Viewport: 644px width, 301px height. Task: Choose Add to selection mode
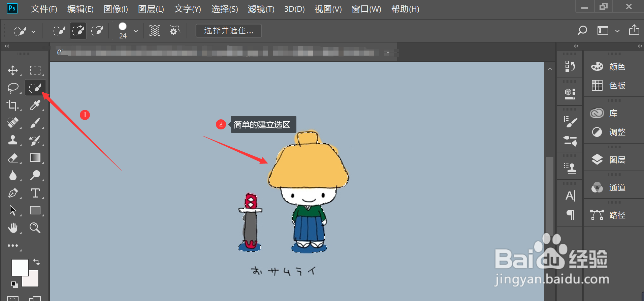[x=78, y=31]
